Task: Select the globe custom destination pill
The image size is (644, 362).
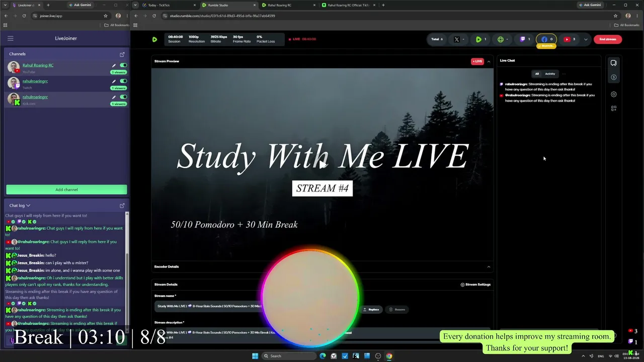Action: point(502,39)
